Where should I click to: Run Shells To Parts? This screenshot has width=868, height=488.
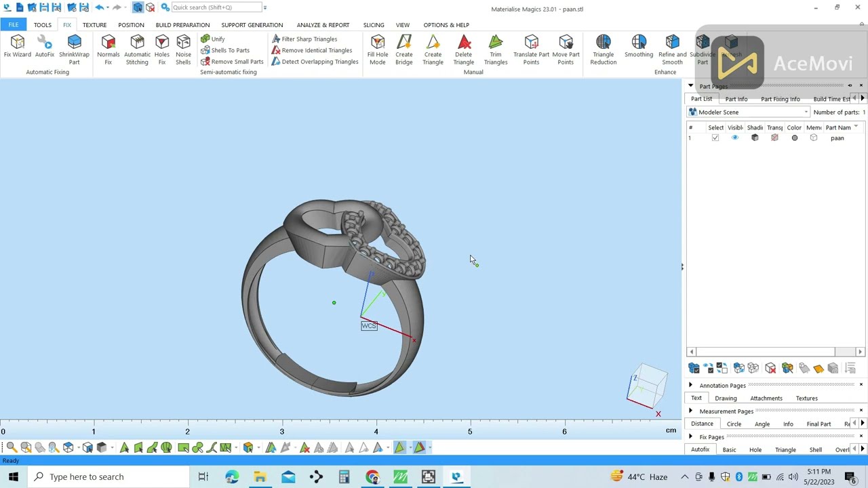coord(225,50)
